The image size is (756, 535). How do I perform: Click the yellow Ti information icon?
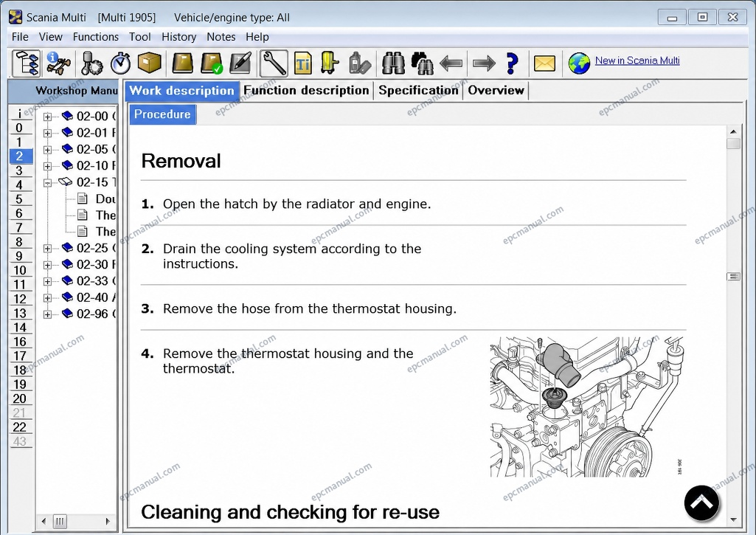click(x=303, y=63)
